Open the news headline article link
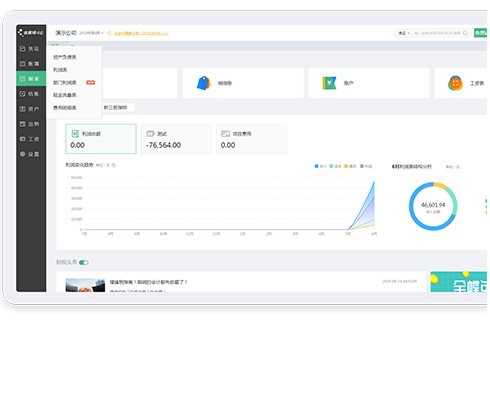 tap(148, 282)
